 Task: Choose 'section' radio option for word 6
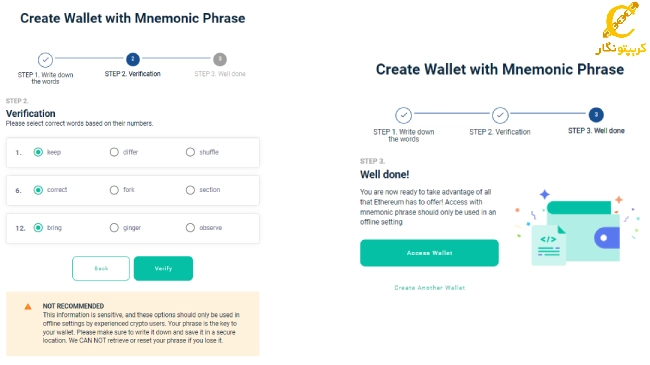coord(190,190)
